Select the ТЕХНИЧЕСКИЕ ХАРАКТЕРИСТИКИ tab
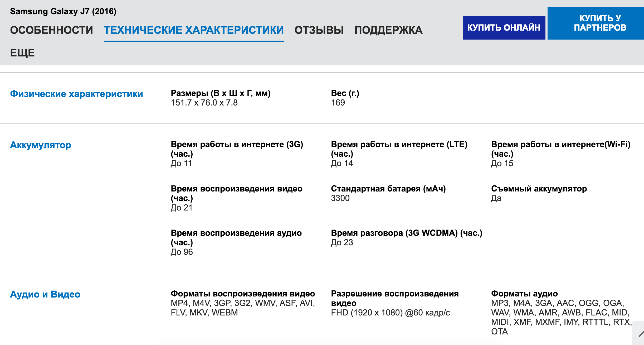The width and height of the screenshot is (644, 345). [194, 30]
